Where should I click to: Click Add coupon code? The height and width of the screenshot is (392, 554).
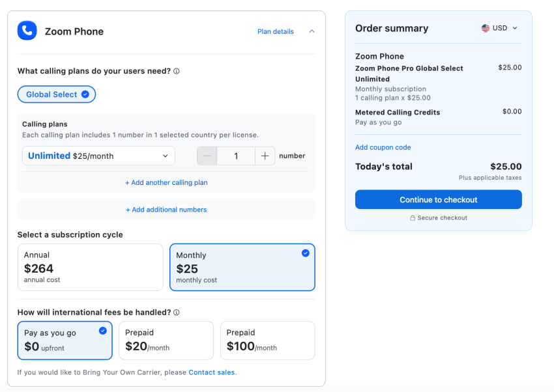click(x=383, y=147)
